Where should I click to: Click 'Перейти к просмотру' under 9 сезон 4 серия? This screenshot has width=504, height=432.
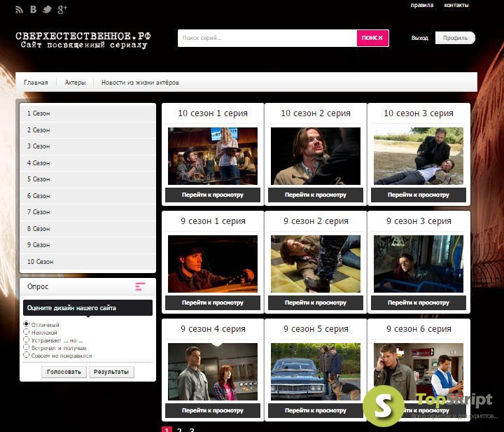(x=213, y=410)
